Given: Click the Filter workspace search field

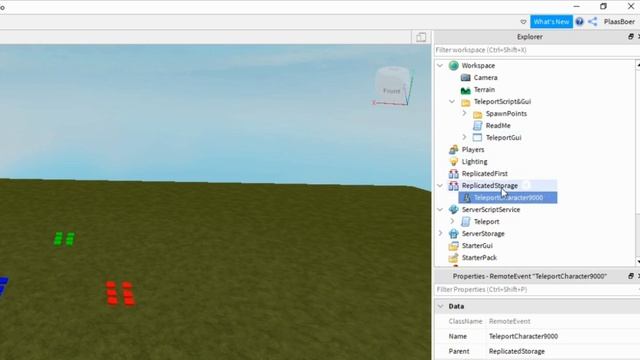Looking at the screenshot, I should pos(535,50).
